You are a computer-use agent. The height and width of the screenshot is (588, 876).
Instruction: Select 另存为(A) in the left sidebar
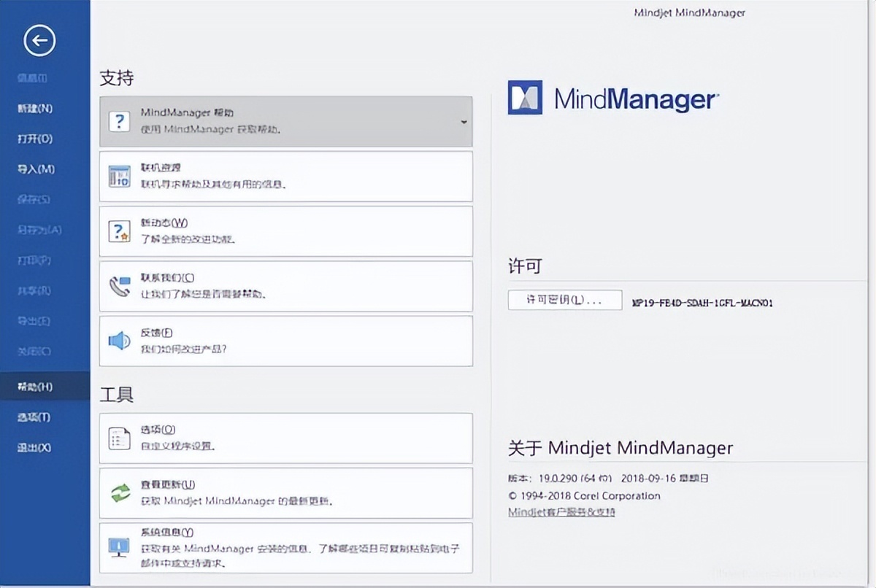[39, 230]
